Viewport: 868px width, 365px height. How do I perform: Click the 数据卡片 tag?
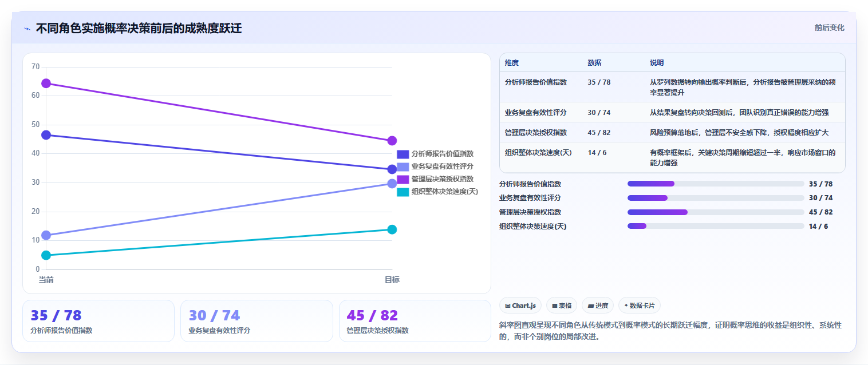pos(639,306)
